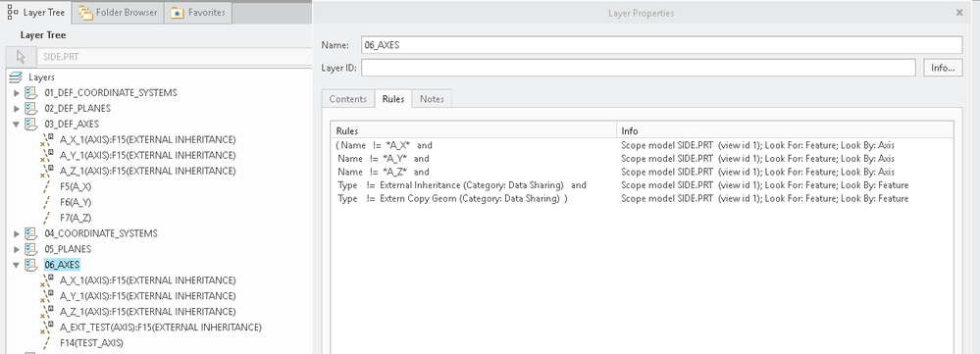Click the 03_DEF_AXES layer icon
Screen dimensions: 980x354
pos(30,125)
